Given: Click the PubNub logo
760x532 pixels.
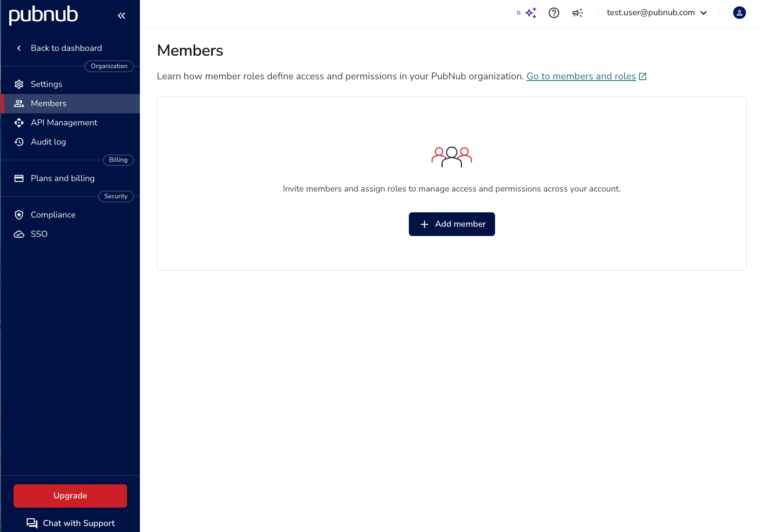Looking at the screenshot, I should point(43,15).
